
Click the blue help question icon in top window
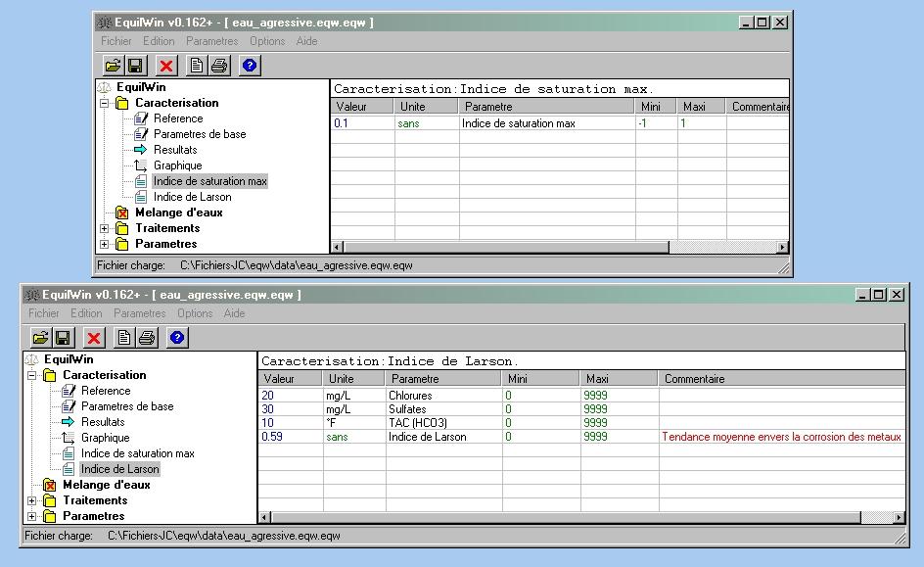tap(250, 66)
